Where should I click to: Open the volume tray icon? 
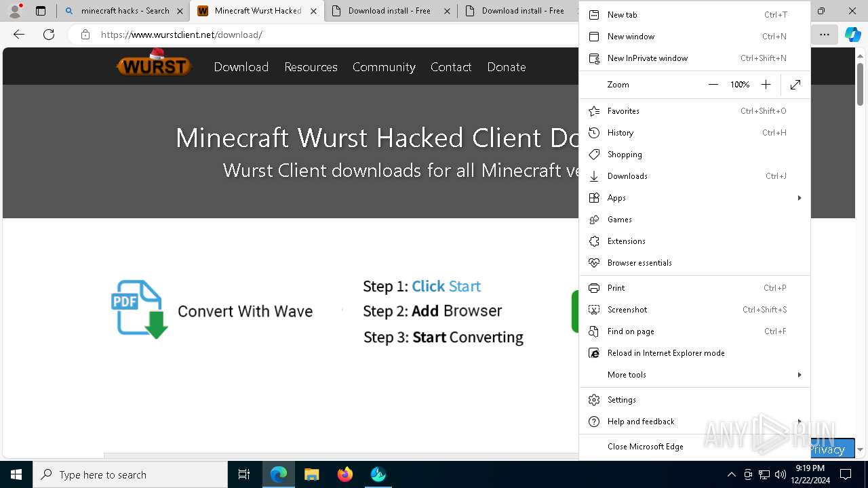780,474
